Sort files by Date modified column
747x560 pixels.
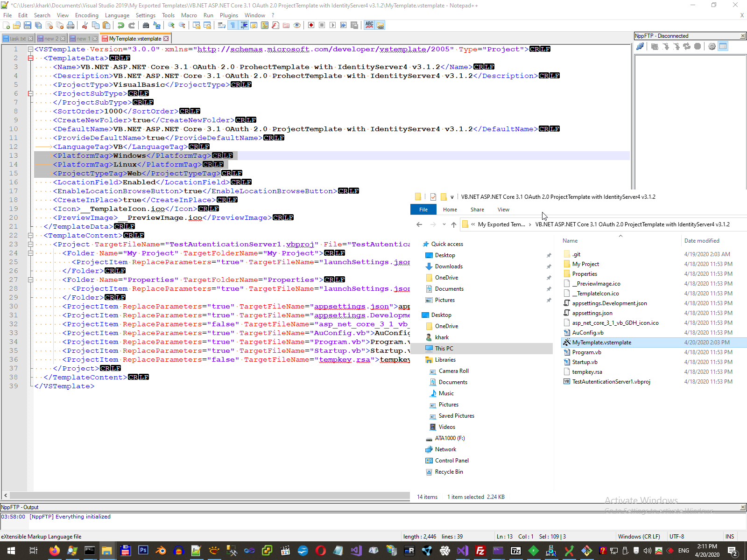coord(702,241)
